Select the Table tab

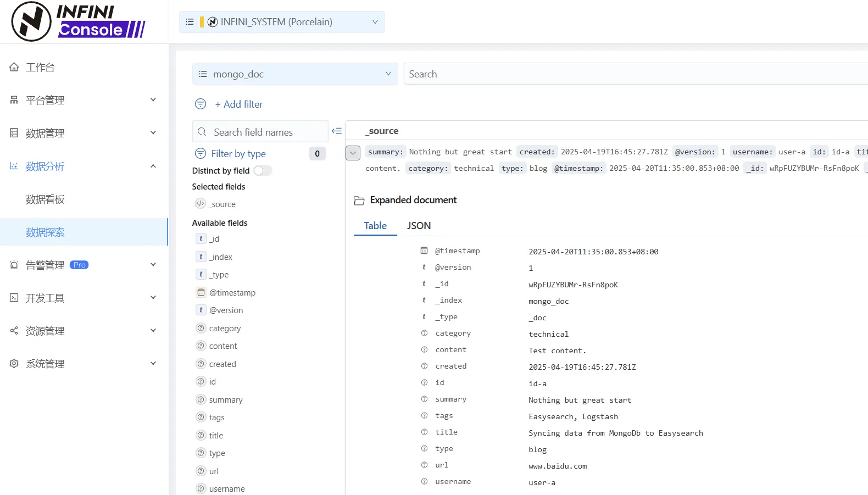pyautogui.click(x=375, y=226)
